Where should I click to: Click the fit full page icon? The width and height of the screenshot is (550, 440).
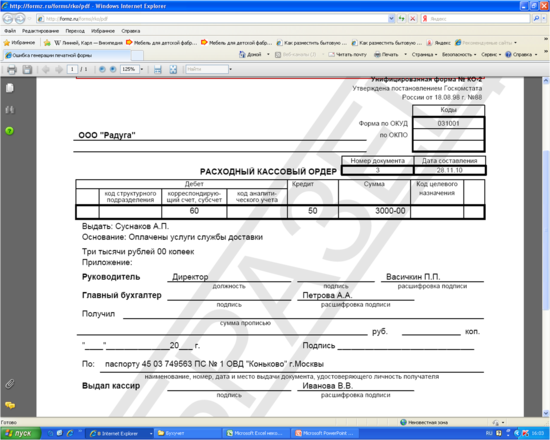(173, 69)
